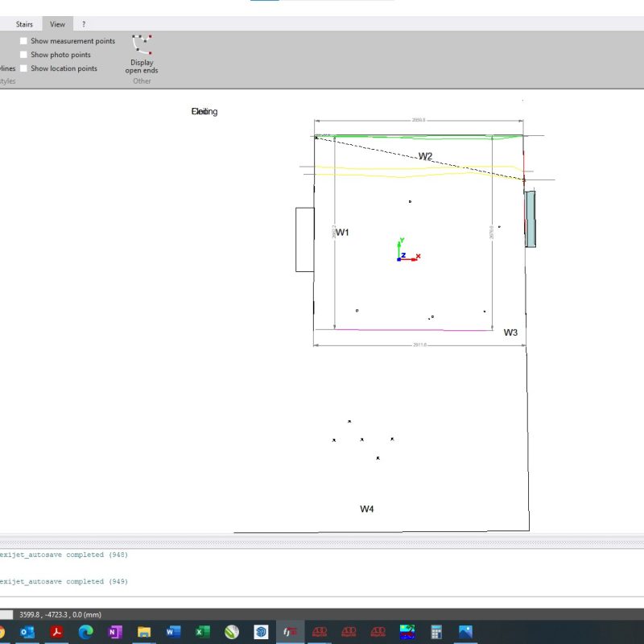This screenshot has height=644, width=644.
Task: Click the magenta line at room bottom
Action: [x=413, y=330]
